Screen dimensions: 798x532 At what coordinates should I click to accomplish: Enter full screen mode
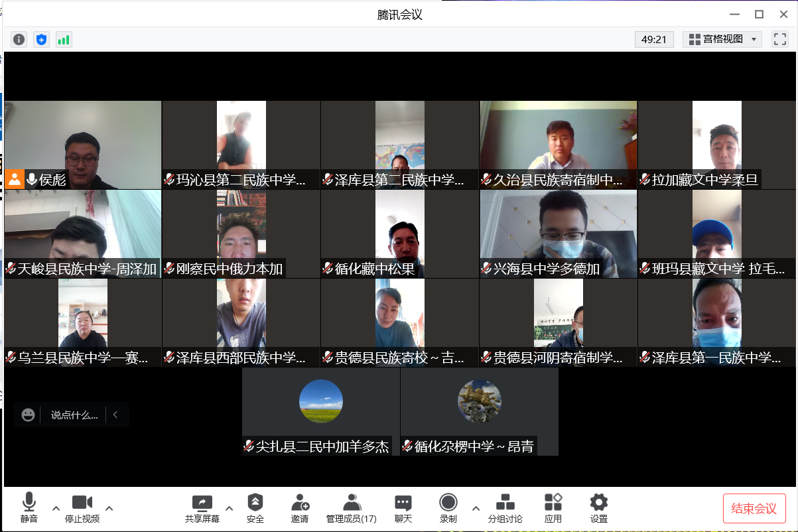tap(780, 39)
